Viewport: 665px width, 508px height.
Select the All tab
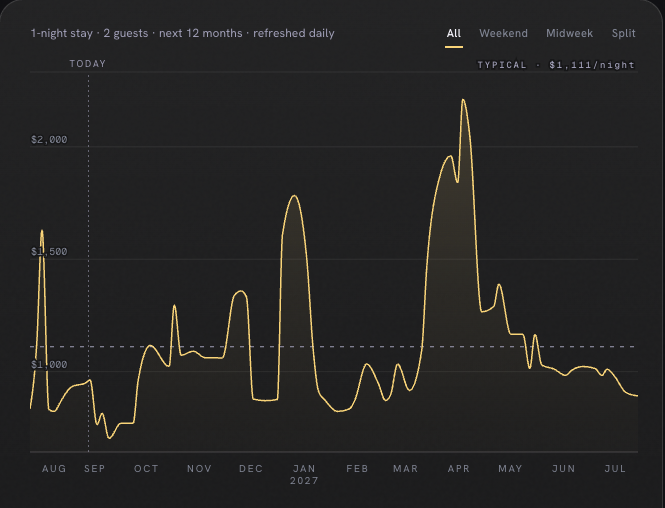coord(453,33)
